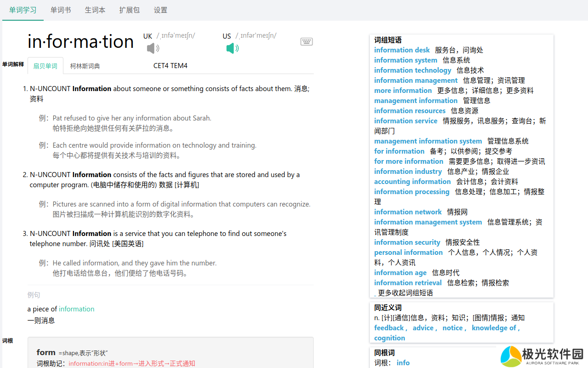This screenshot has width=588, height=368.
Task: Open the 生词本 tab
Action: tap(95, 10)
